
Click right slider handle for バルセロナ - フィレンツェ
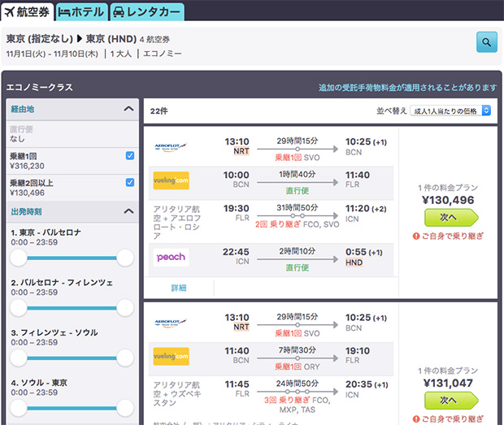tap(125, 308)
